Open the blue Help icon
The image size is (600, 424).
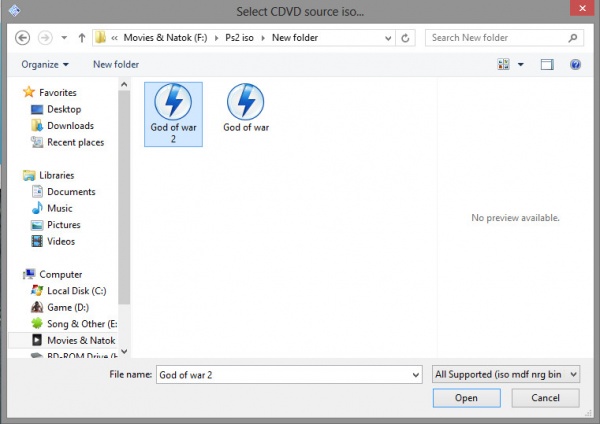(575, 64)
